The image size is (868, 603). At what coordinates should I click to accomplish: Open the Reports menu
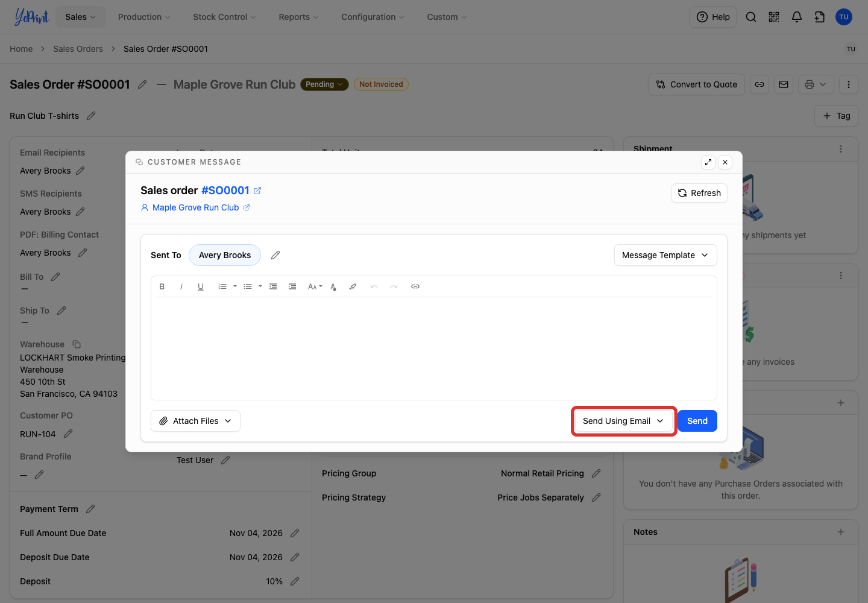tap(298, 17)
